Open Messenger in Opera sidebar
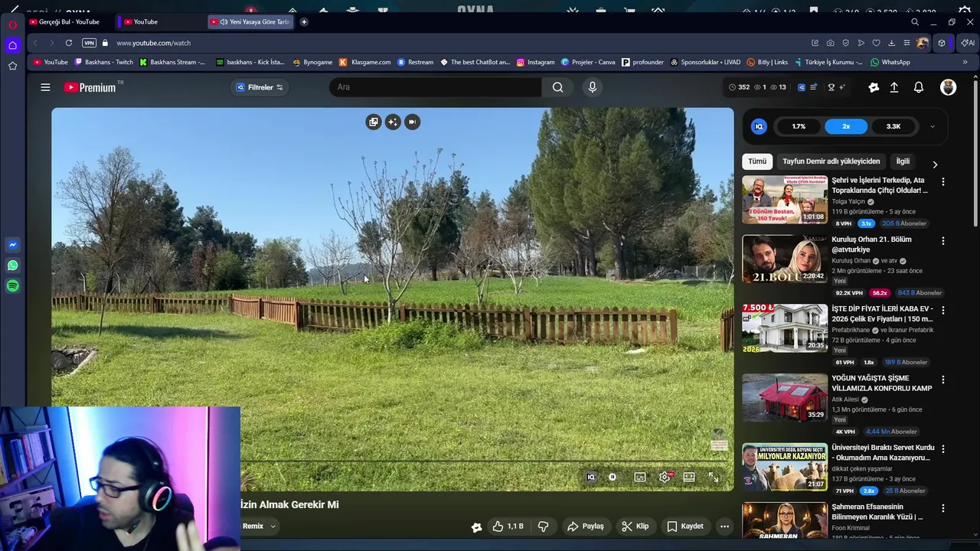980x551 pixels. click(x=12, y=245)
